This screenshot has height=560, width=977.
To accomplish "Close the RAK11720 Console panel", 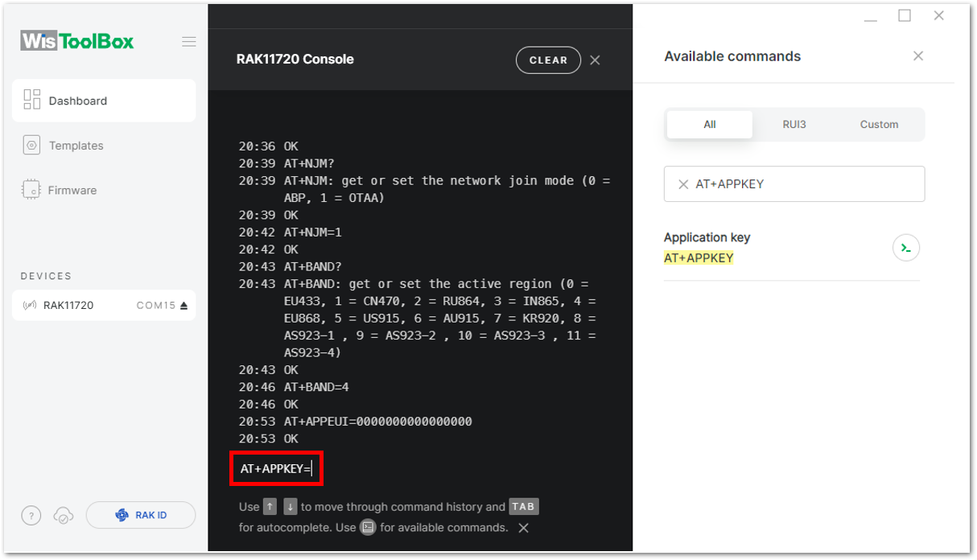I will coord(595,60).
